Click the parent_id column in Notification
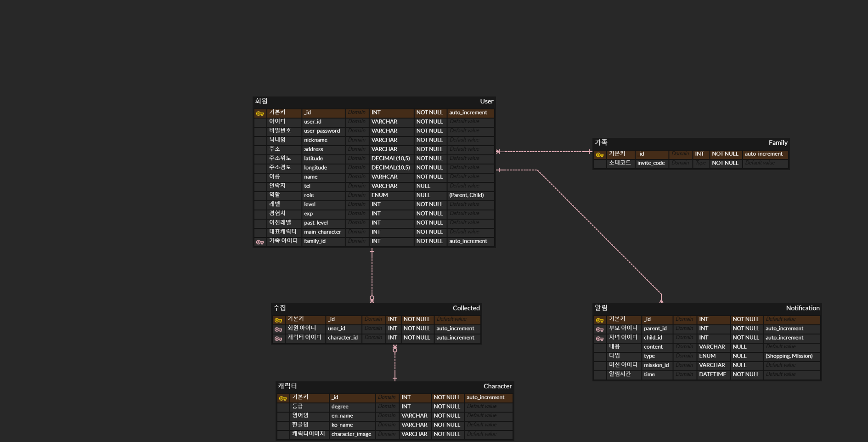Screen dimensions: 868x442 655,329
